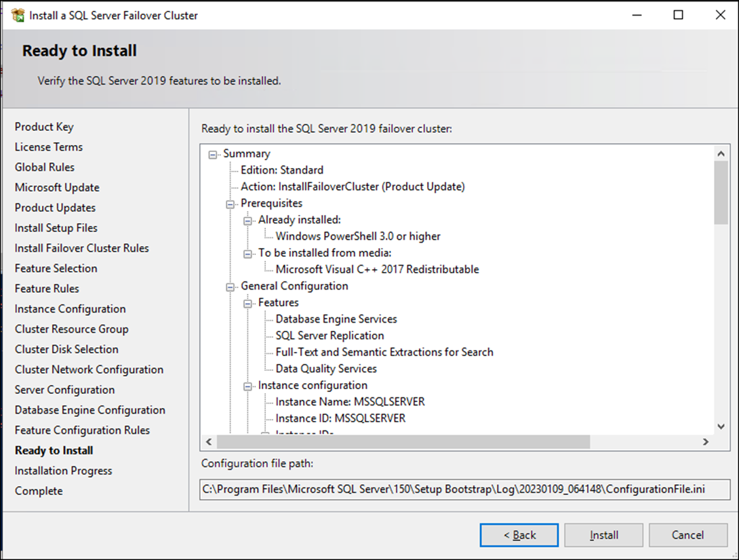Go to Cluster Network Configuration step
Image resolution: width=739 pixels, height=560 pixels.
pyautogui.click(x=89, y=370)
